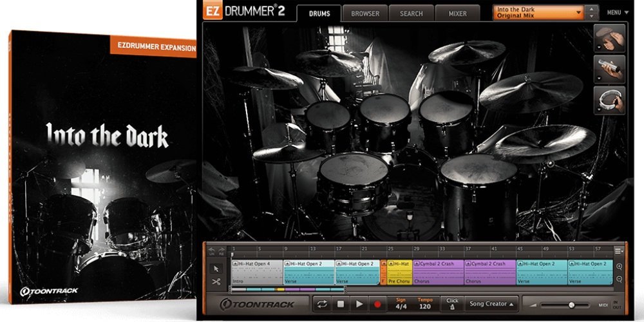Click the shaker percussion icon
Screen dimensions: 644x322
(609, 68)
